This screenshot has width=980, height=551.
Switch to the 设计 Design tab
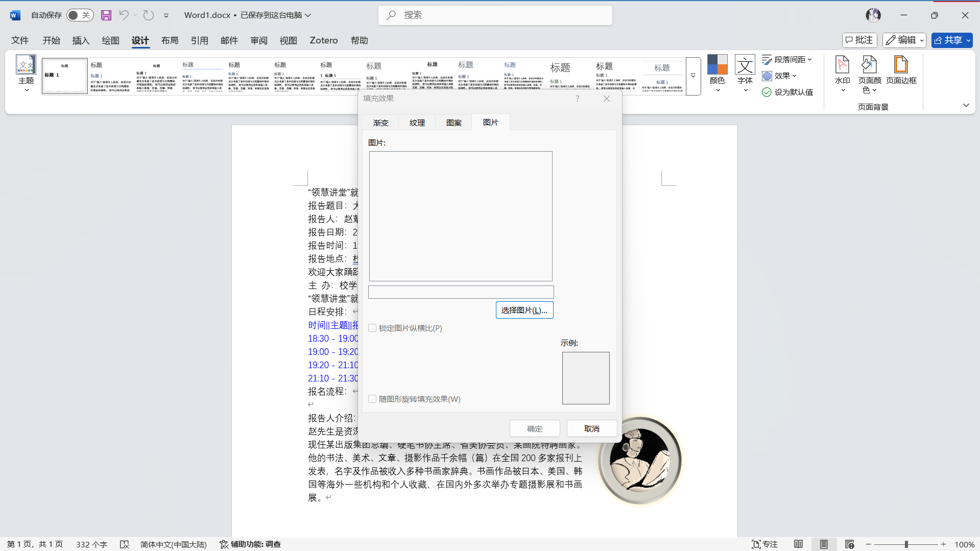(140, 40)
